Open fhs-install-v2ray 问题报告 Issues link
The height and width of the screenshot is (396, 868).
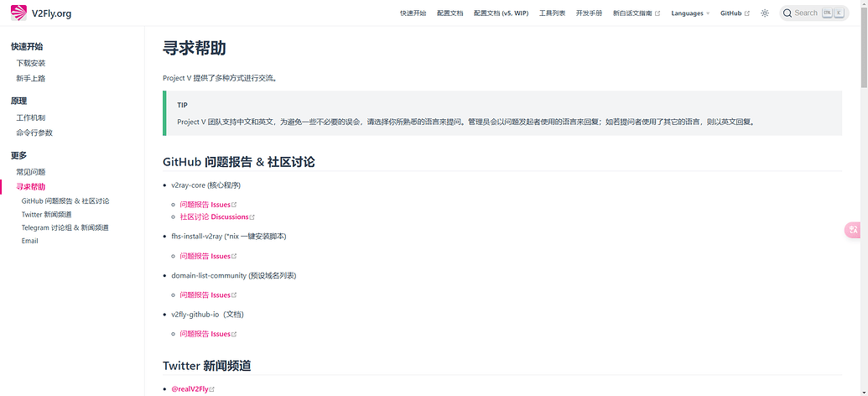coord(208,256)
